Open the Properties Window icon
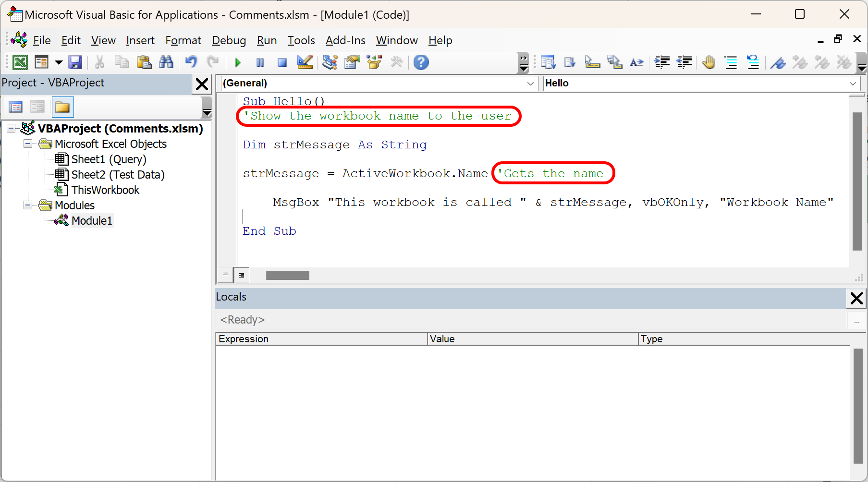Viewport: 868px width, 482px height. pos(352,62)
